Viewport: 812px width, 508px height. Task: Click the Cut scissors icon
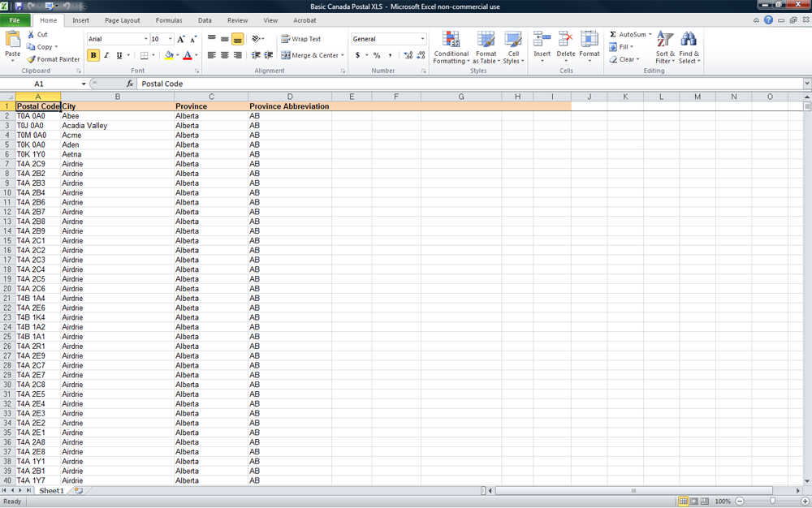pos(31,34)
